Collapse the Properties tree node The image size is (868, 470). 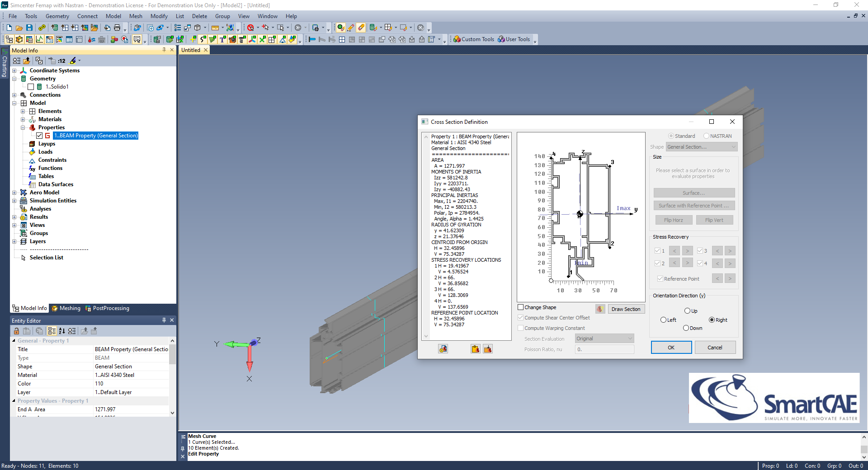click(23, 127)
